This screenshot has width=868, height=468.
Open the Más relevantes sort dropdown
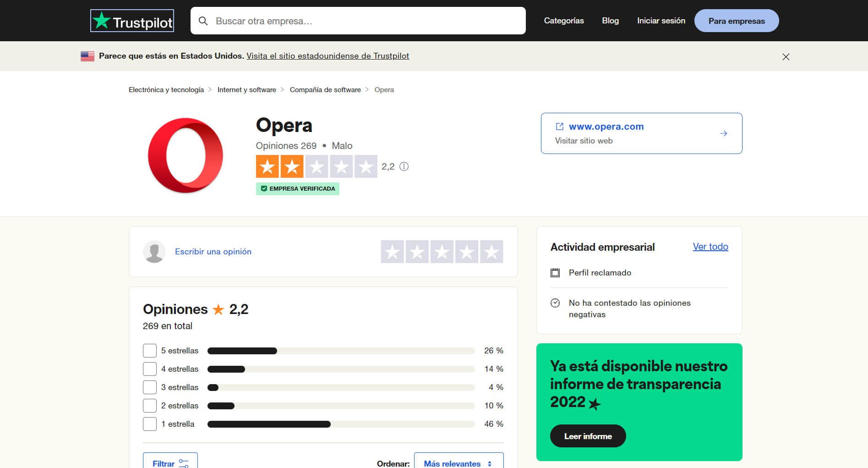(x=459, y=461)
